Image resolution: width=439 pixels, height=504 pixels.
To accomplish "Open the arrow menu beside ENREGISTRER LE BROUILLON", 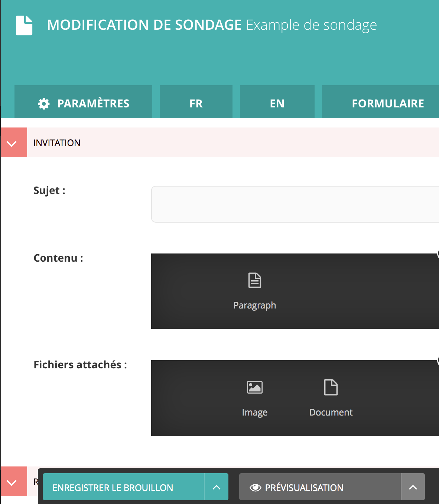I will click(x=217, y=487).
